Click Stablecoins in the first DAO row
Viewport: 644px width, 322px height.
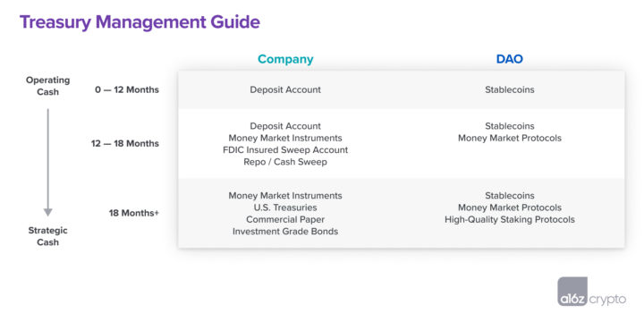[x=510, y=89]
